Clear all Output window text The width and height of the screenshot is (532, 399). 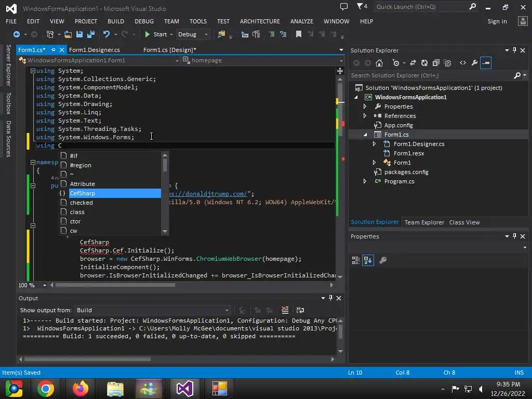pyautogui.click(x=285, y=310)
